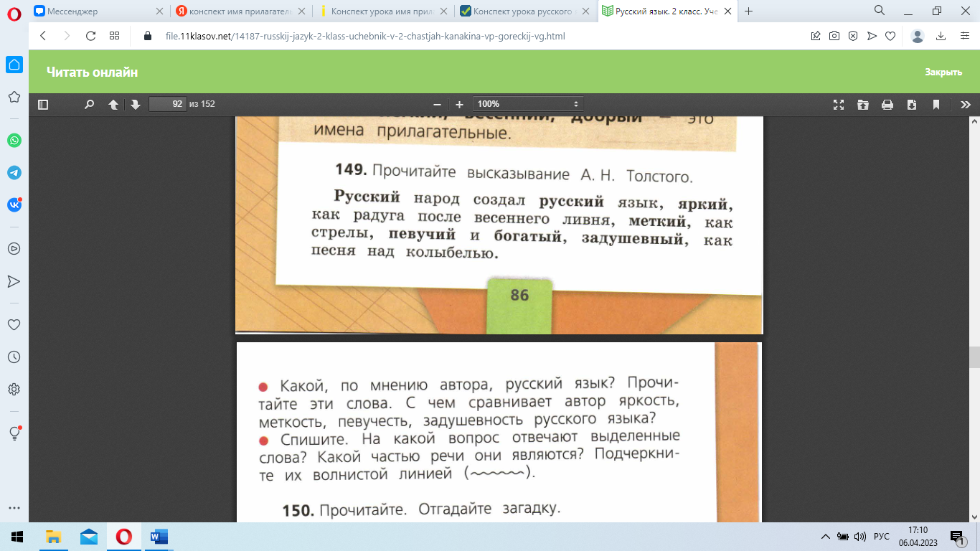
Task: Click the bookmark heart icon in address bar
Action: (890, 36)
